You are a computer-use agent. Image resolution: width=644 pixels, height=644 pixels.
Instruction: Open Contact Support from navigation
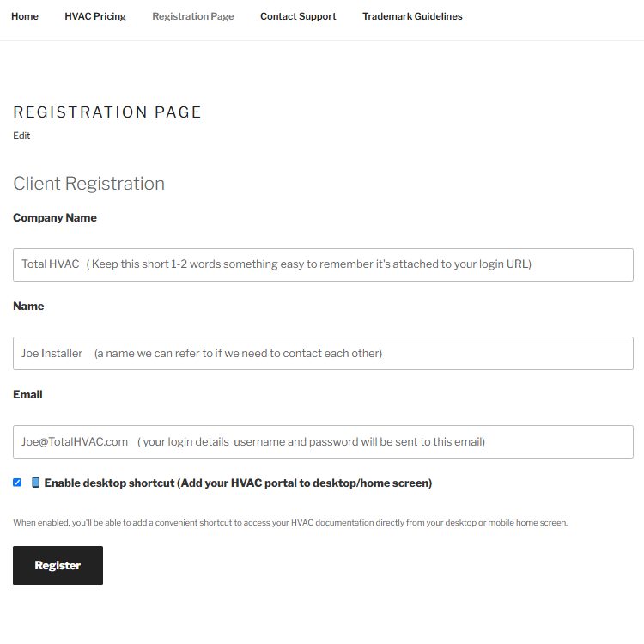coord(298,16)
